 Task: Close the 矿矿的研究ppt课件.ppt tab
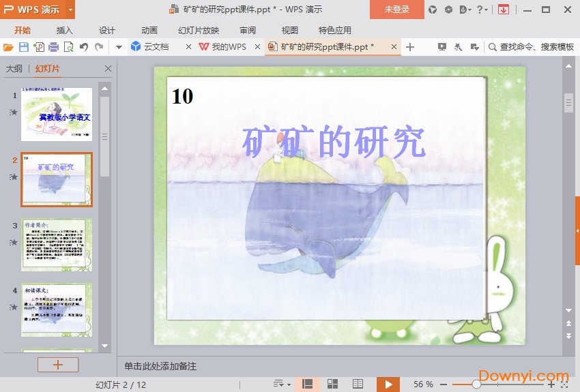pos(394,46)
